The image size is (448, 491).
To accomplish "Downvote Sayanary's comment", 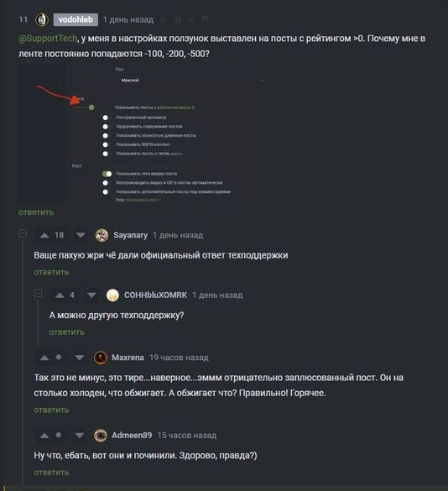I will (81, 235).
